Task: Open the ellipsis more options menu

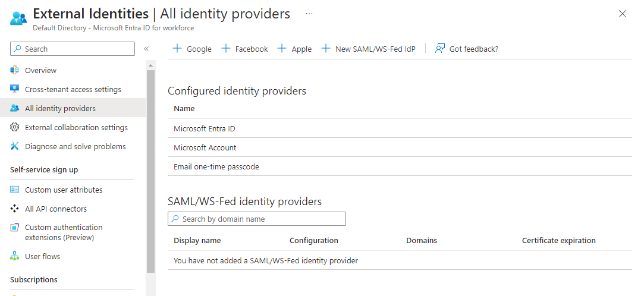Action: 309,14
